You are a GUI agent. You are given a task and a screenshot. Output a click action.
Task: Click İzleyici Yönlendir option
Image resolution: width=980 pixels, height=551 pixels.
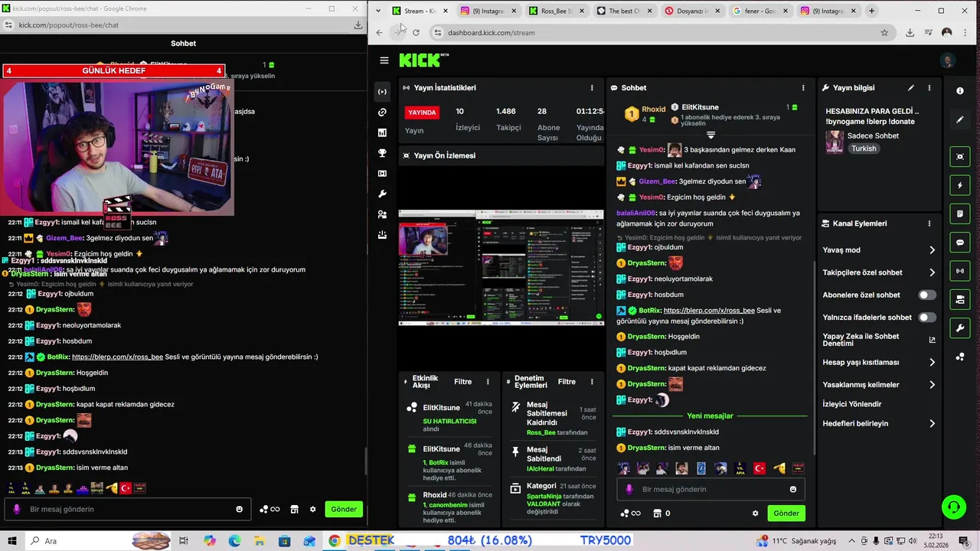click(x=852, y=404)
